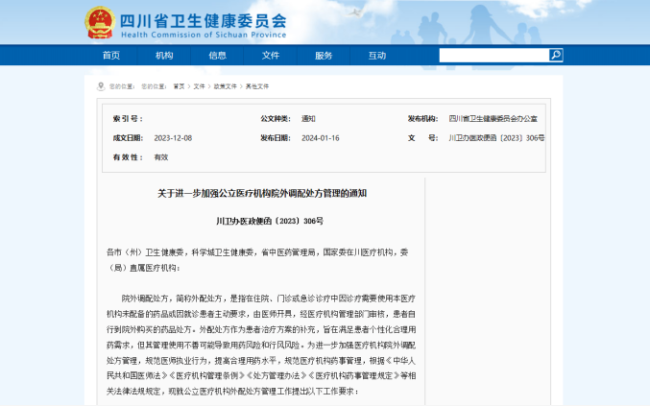Click the publishing agency value 四川省卫生健康委员会办公室

click(495, 118)
